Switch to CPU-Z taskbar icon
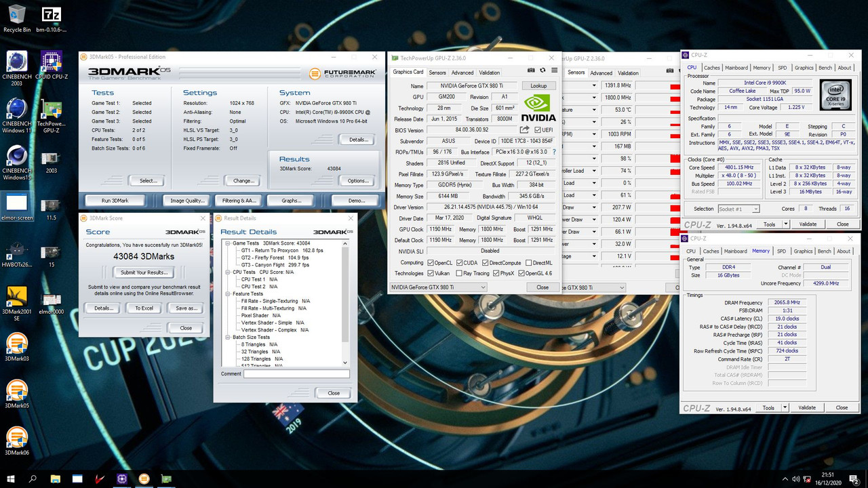This screenshot has width=868, height=488. coord(122,479)
